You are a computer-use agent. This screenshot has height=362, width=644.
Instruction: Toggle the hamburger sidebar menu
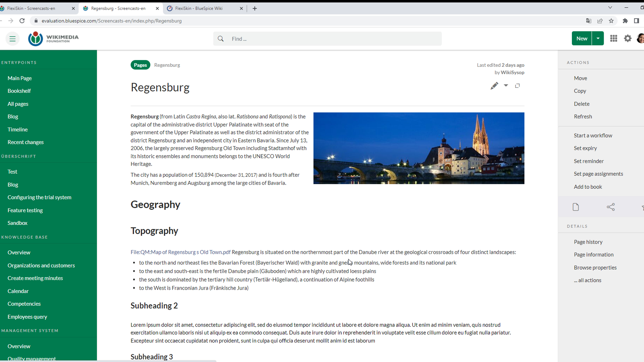click(12, 39)
